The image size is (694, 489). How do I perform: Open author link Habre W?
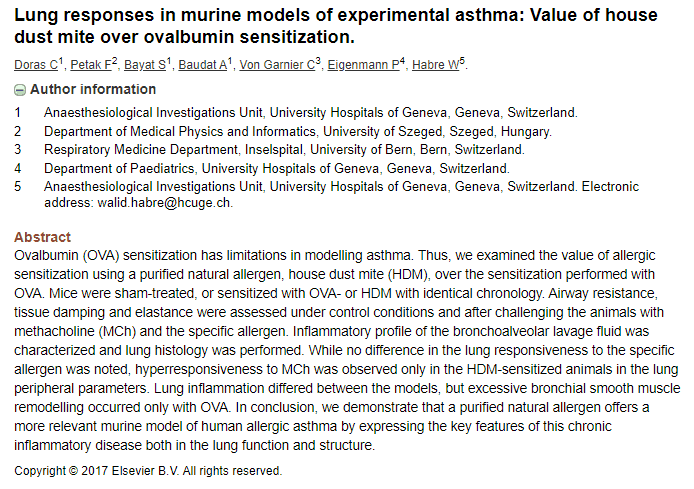click(436, 65)
